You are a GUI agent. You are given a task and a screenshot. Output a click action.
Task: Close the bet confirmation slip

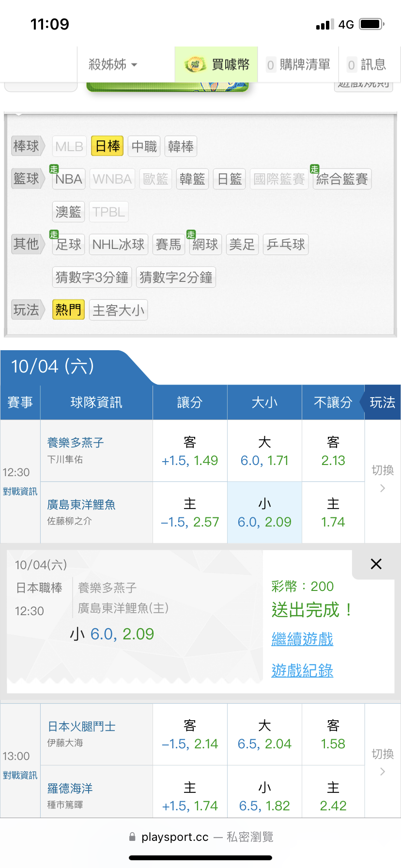pyautogui.click(x=376, y=564)
